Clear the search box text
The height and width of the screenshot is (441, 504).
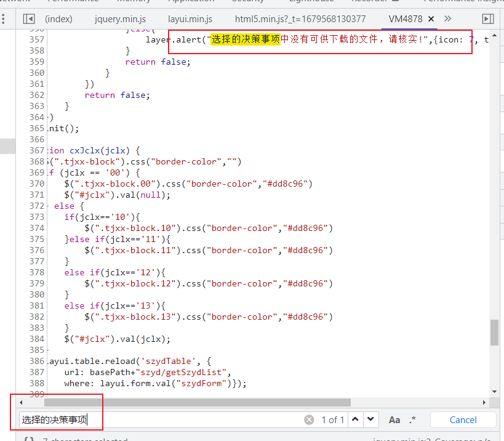[309, 420]
